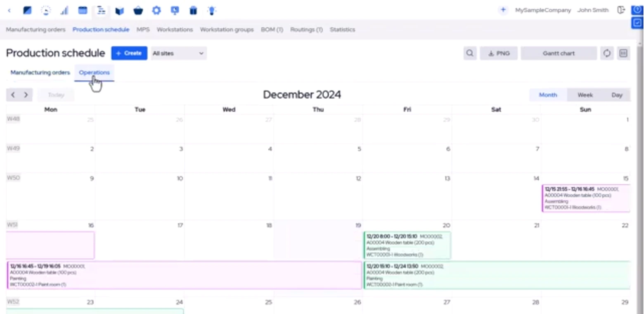The height and width of the screenshot is (314, 644).
Task: Open the monitor clock module icon
Action: tap(175, 11)
